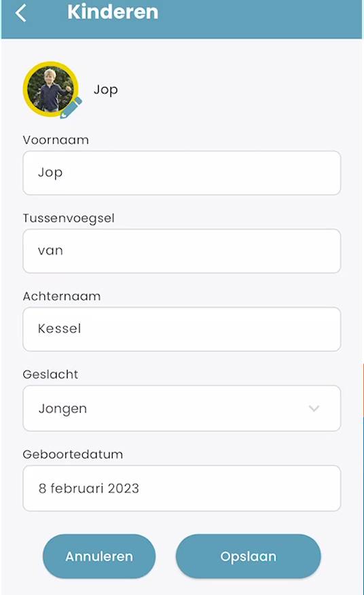
Task: Click the Tussenvoegsel label
Action: (69, 218)
